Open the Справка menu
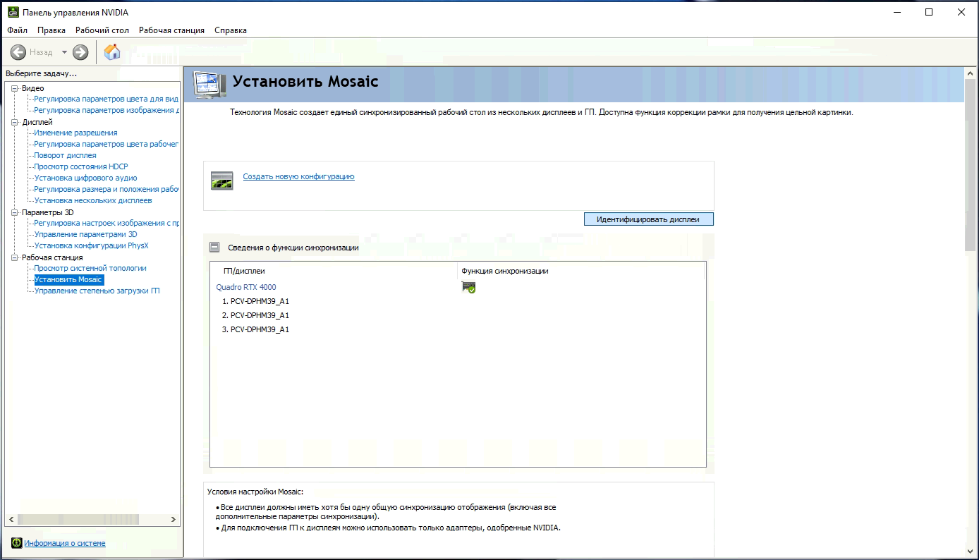979x560 pixels. (x=231, y=30)
